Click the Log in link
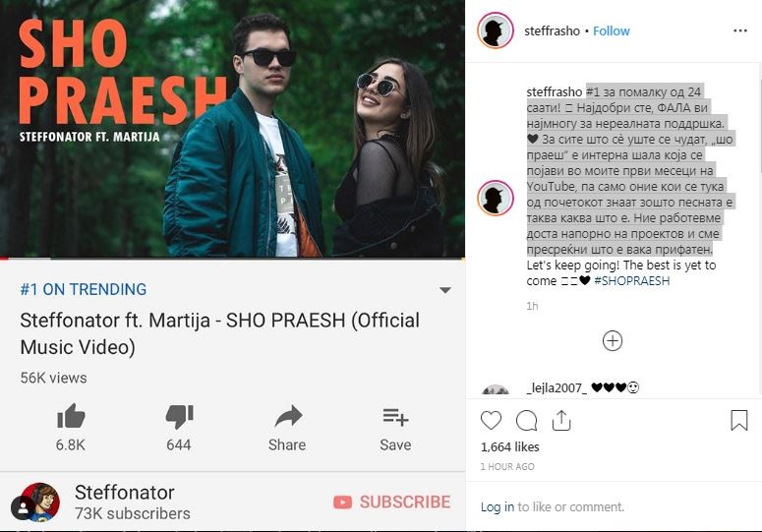The height and width of the screenshot is (532, 762). pyautogui.click(x=498, y=506)
